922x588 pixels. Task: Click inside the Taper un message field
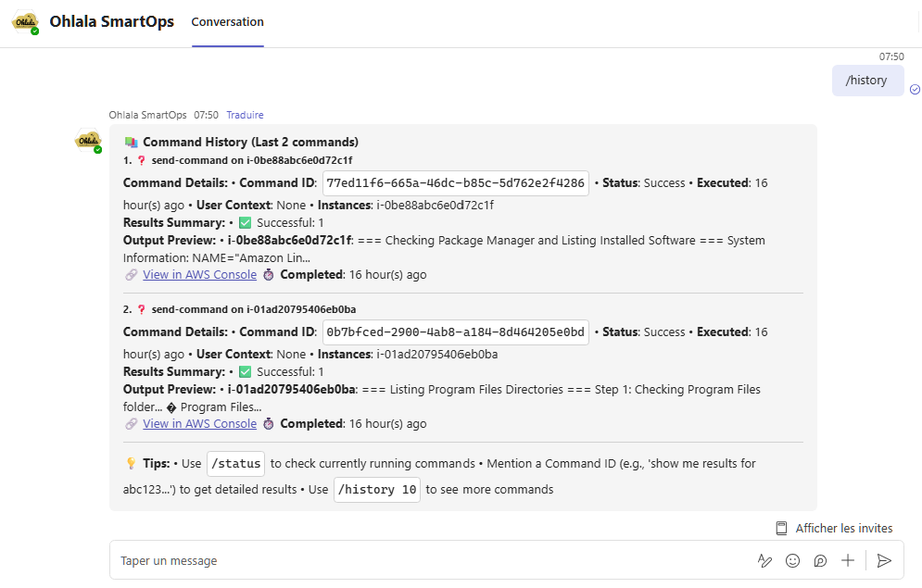pyautogui.click(x=371, y=560)
